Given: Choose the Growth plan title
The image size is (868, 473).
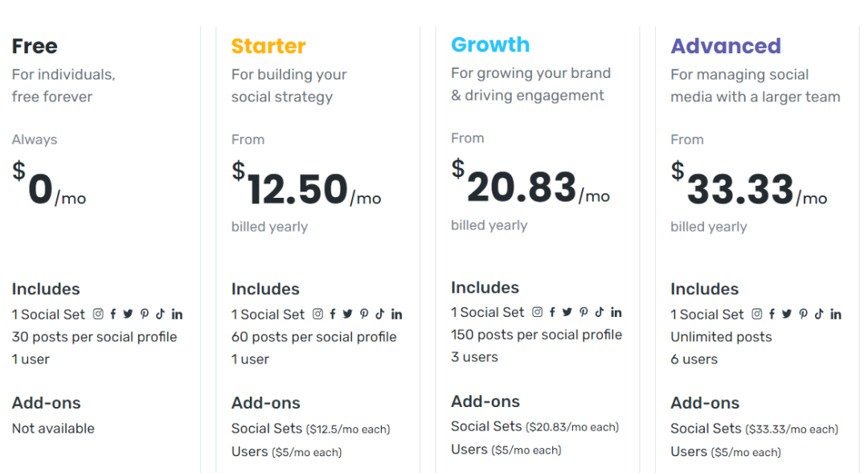Looking at the screenshot, I should point(490,44).
